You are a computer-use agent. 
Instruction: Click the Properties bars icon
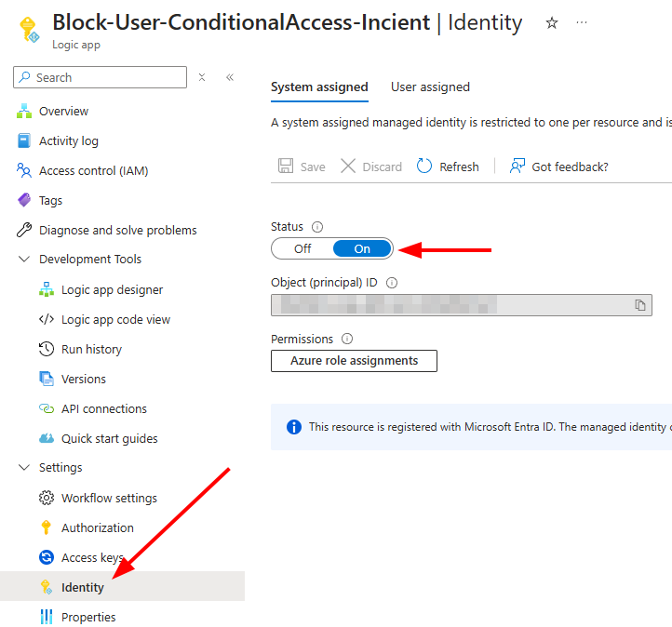(47, 617)
